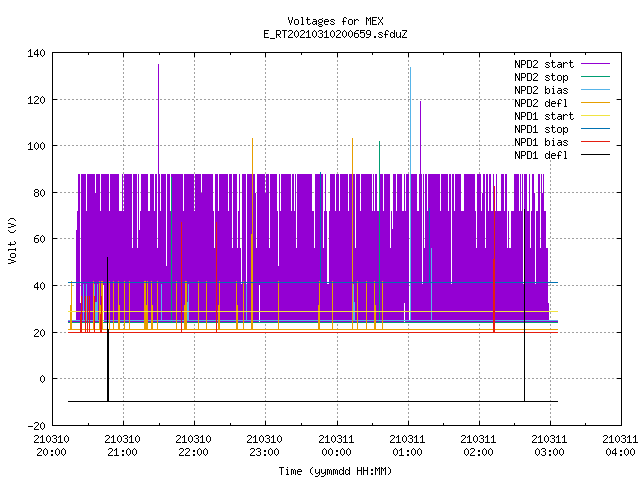Viewport: 640px width, 480px height.
Task: Click the purple NPD2 start legend line
Action: [595, 64]
